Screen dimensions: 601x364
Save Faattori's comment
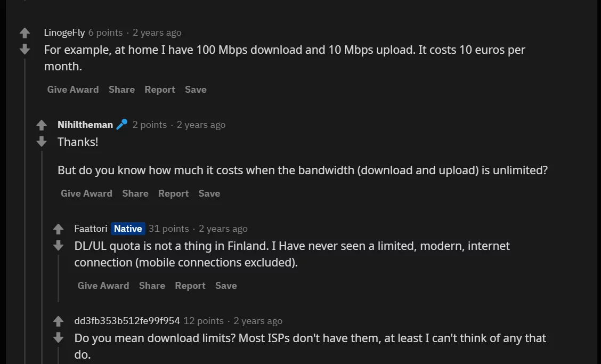[226, 286]
